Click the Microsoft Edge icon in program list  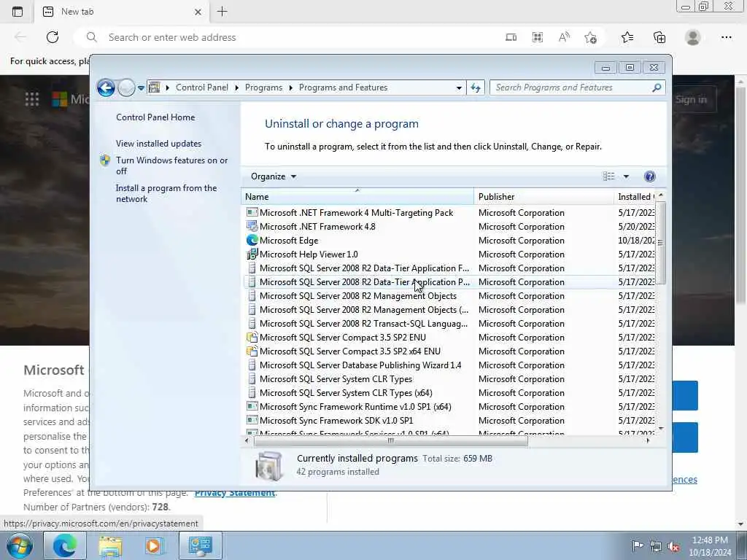coord(252,241)
